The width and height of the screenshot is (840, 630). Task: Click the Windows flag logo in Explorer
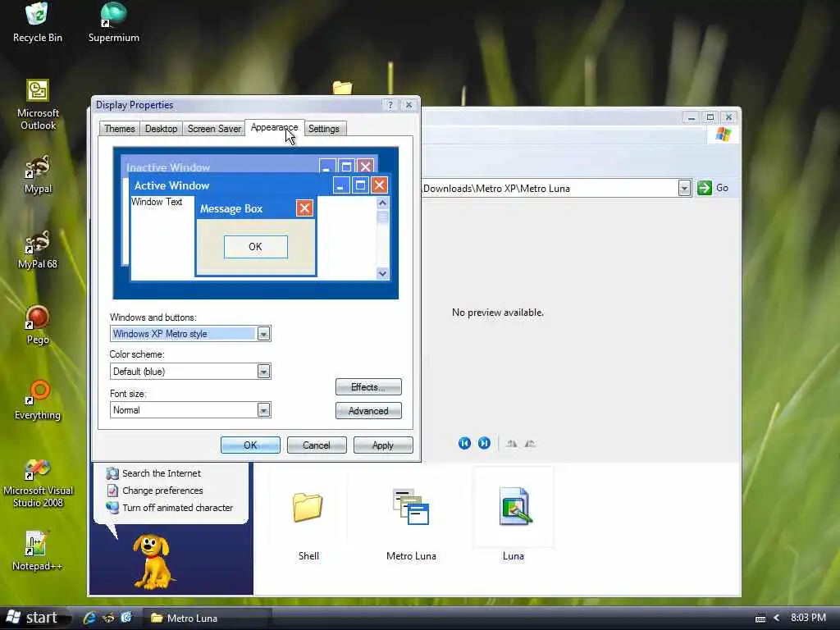click(723, 134)
